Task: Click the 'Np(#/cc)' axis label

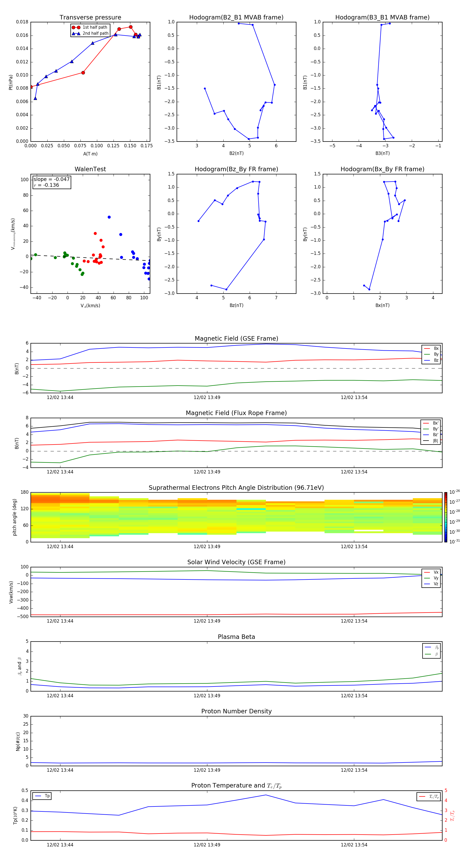Action: click(18, 741)
